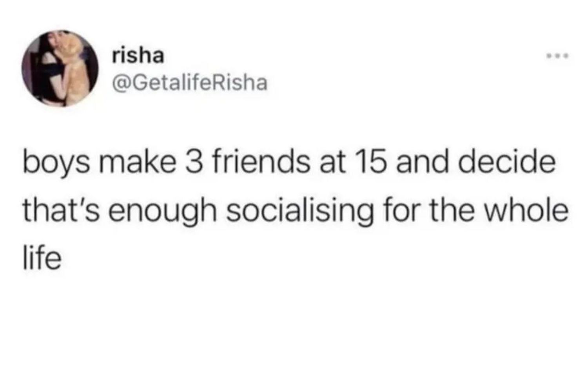Open the @GetalifeRisha handle link
This screenshot has width=588, height=376.
[190, 83]
